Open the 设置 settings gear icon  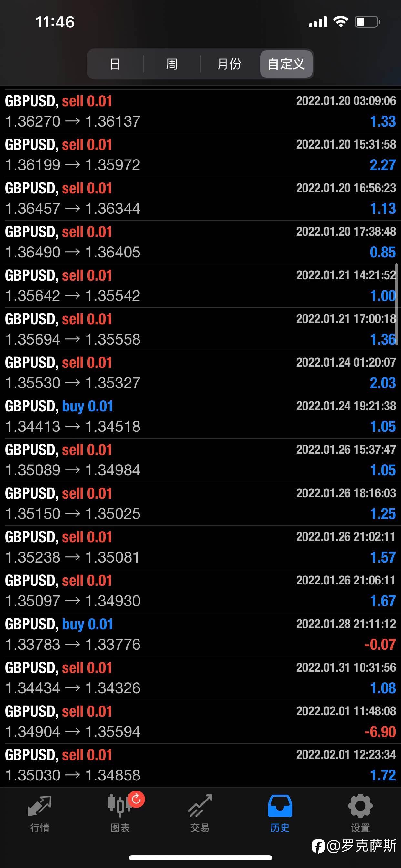tap(360, 806)
